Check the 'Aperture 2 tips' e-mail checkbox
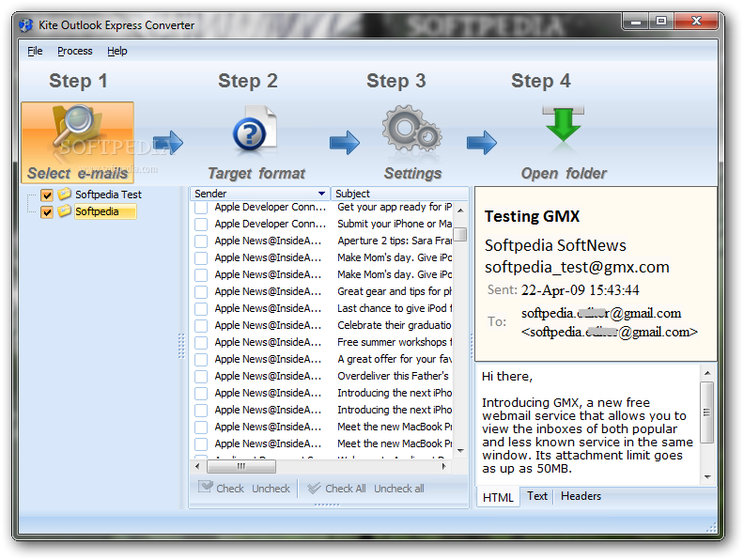The height and width of the screenshot is (560, 744). point(201,241)
